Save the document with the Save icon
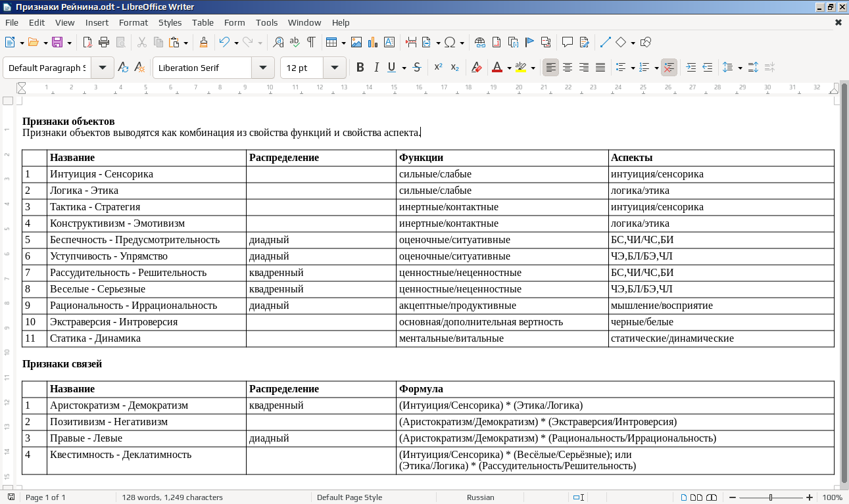 click(57, 43)
